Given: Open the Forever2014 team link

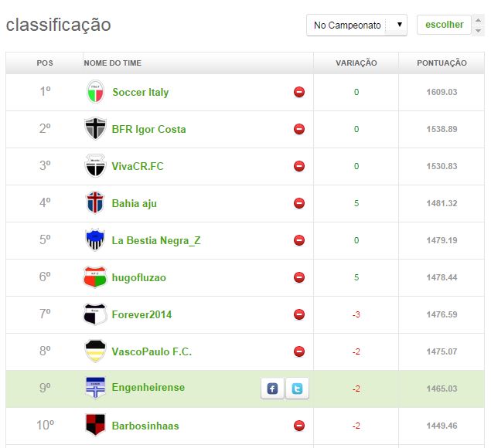Looking at the screenshot, I should [x=142, y=314].
